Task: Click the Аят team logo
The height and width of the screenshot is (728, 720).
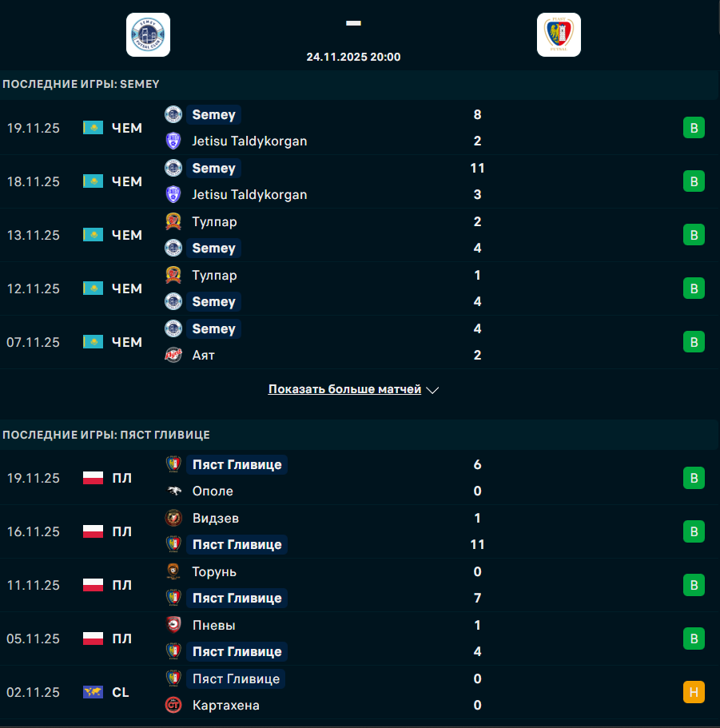Action: click(x=173, y=355)
